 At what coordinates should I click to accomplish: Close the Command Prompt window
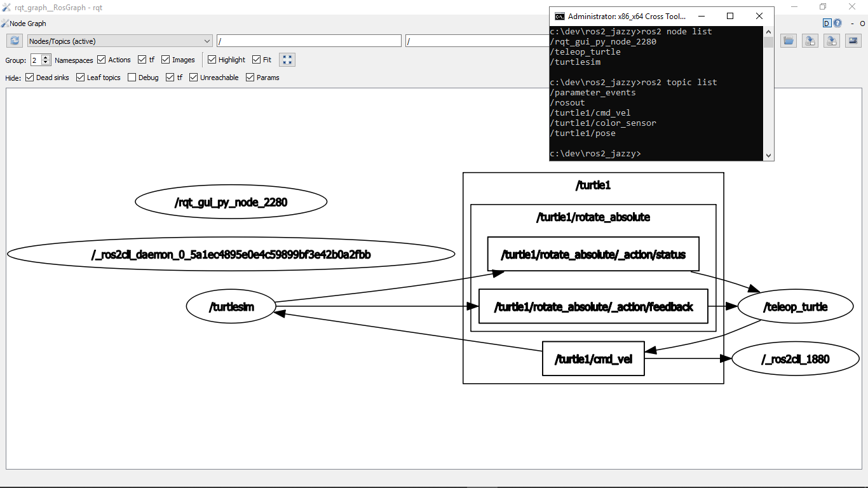coord(759,16)
